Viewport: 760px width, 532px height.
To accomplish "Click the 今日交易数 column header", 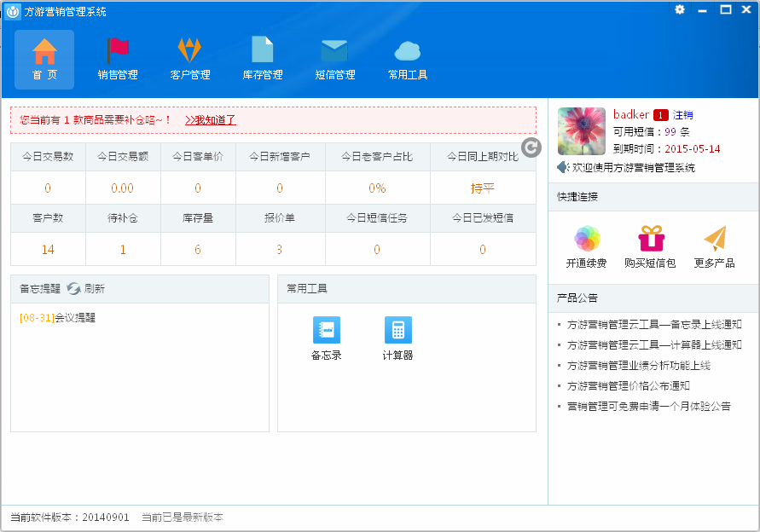I will pyautogui.click(x=48, y=157).
